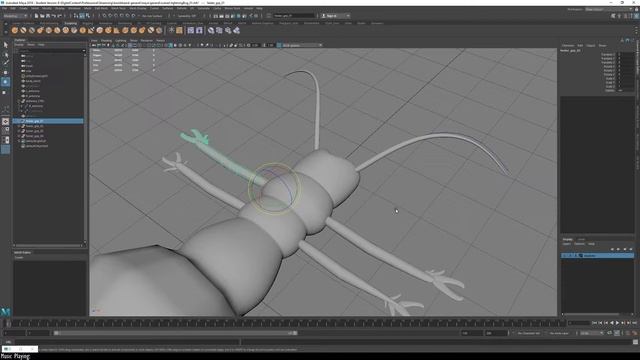Open the Mesh Tools menu
Screen dimensions: 640x360
point(118,8)
